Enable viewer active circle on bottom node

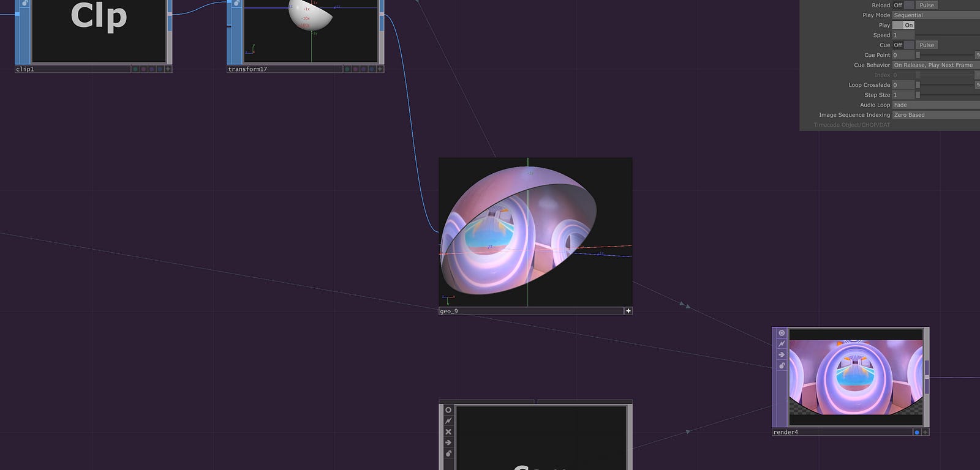click(448, 410)
